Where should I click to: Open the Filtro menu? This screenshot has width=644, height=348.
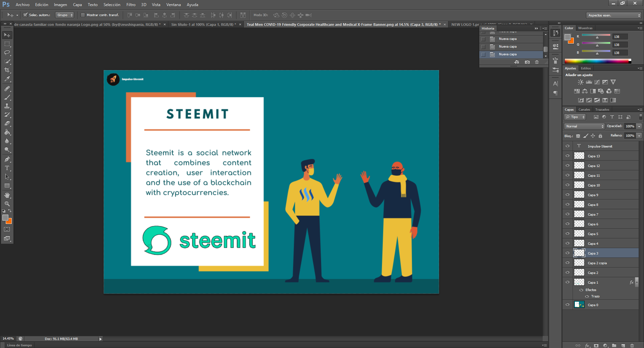[131, 5]
